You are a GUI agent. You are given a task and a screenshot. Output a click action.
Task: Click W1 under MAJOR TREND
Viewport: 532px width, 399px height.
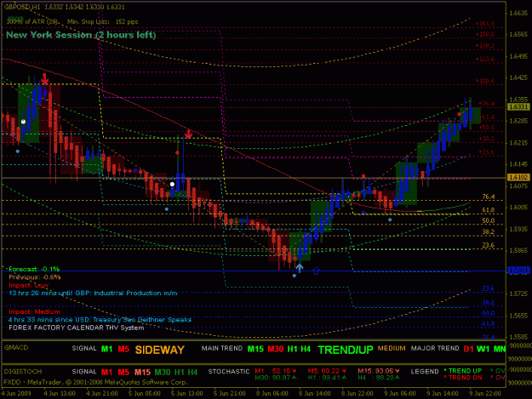pyautogui.click(x=483, y=349)
